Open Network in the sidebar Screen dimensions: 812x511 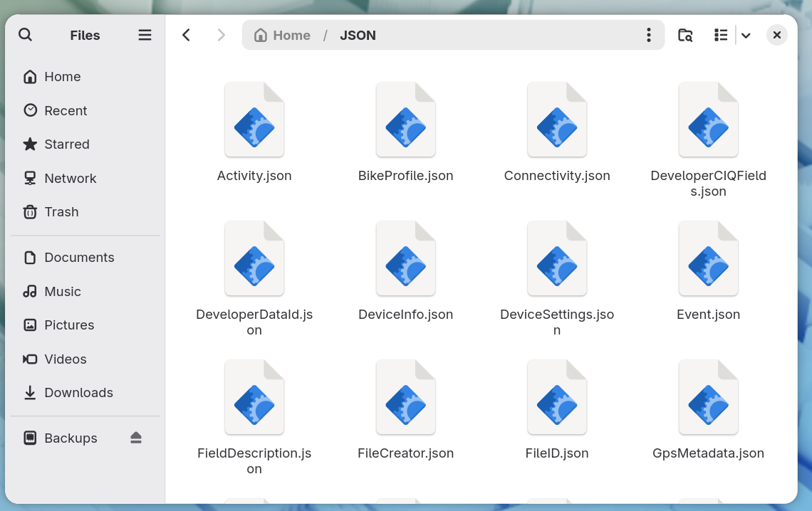[85, 179]
